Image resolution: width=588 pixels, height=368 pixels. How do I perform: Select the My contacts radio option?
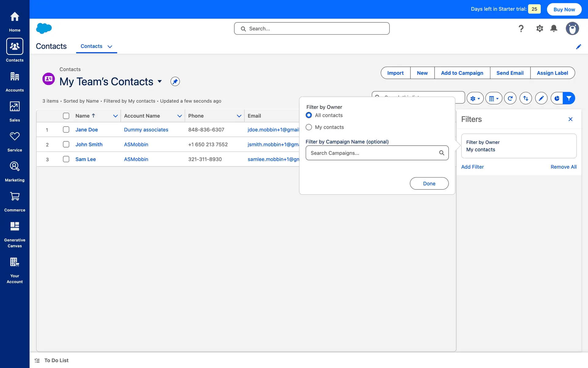[309, 127]
